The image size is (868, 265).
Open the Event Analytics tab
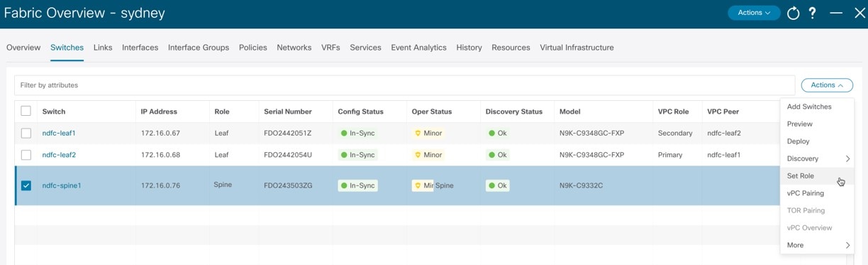[419, 48]
